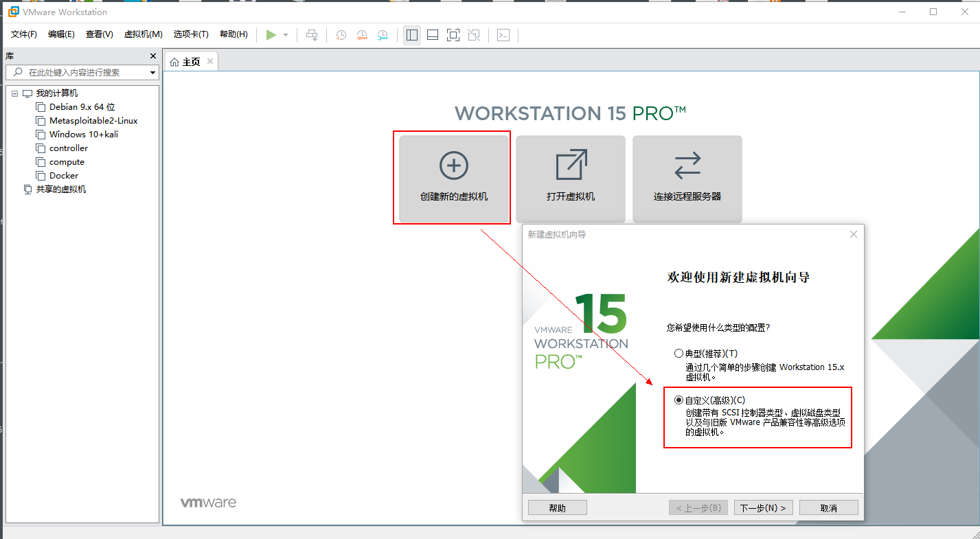Click the green power-on play icon
This screenshot has width=980, height=539.
pos(271,35)
